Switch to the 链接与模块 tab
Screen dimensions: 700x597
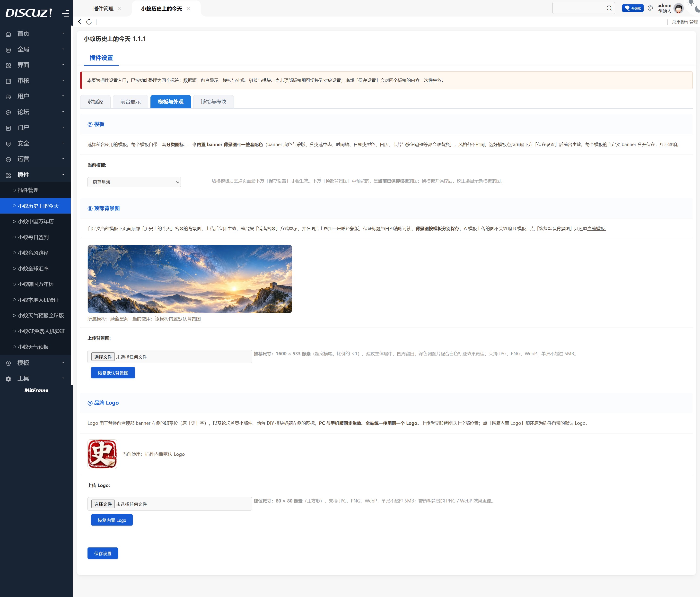tap(213, 102)
